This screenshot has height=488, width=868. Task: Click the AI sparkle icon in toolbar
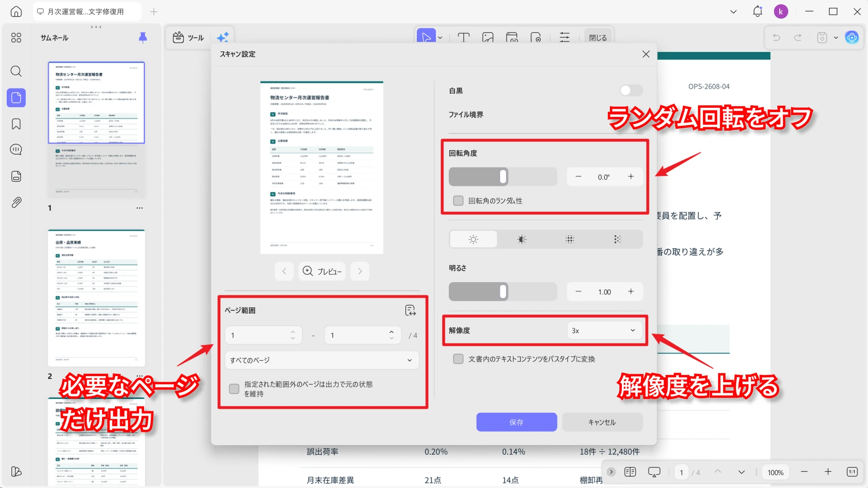coord(223,37)
